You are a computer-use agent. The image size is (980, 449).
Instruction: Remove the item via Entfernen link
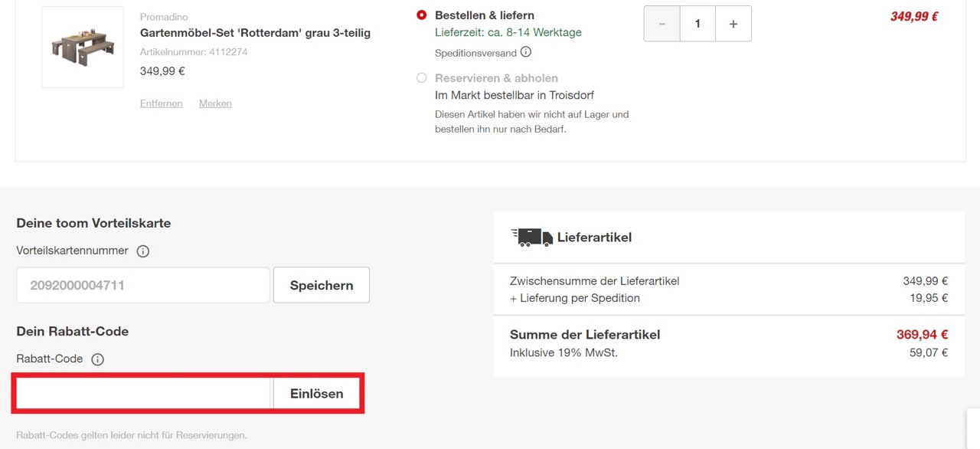click(x=161, y=103)
